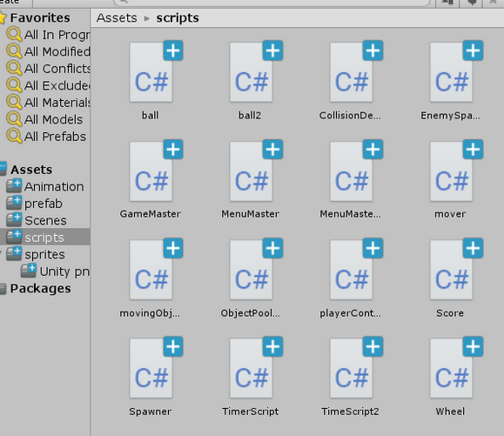This screenshot has height=436, width=504.
Task: Click the MenuMaster file name label
Action: pos(250,214)
